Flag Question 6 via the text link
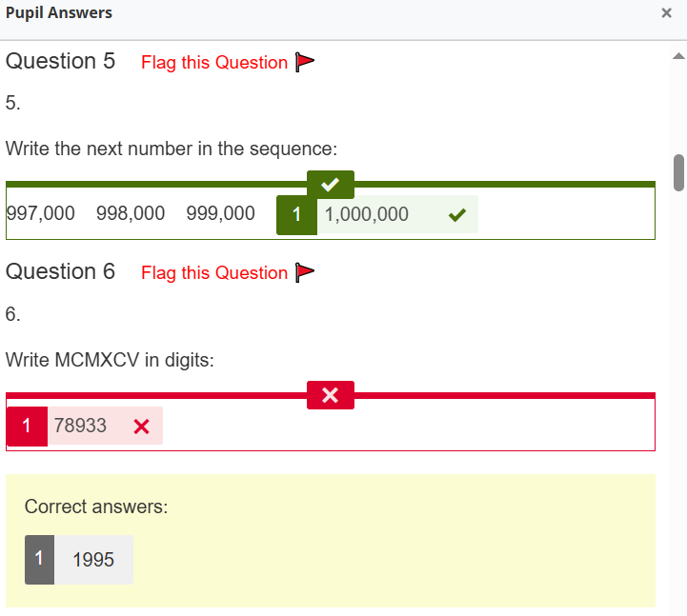The width and height of the screenshot is (687, 616). point(214,273)
